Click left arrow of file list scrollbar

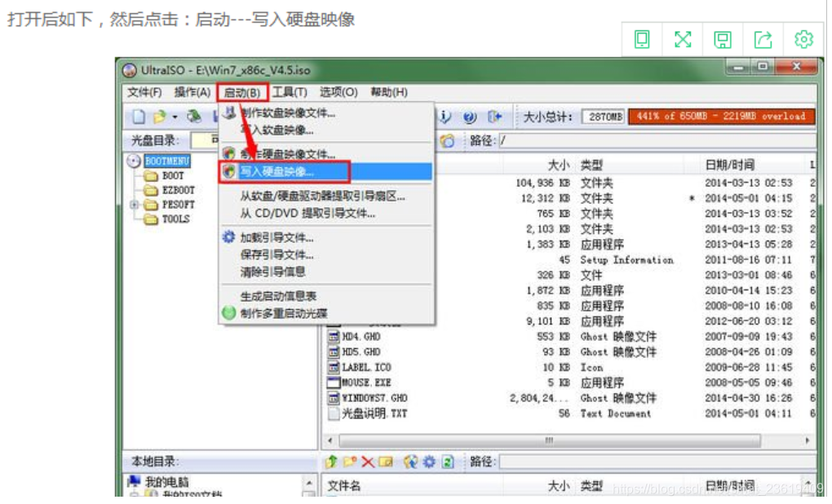click(330, 440)
